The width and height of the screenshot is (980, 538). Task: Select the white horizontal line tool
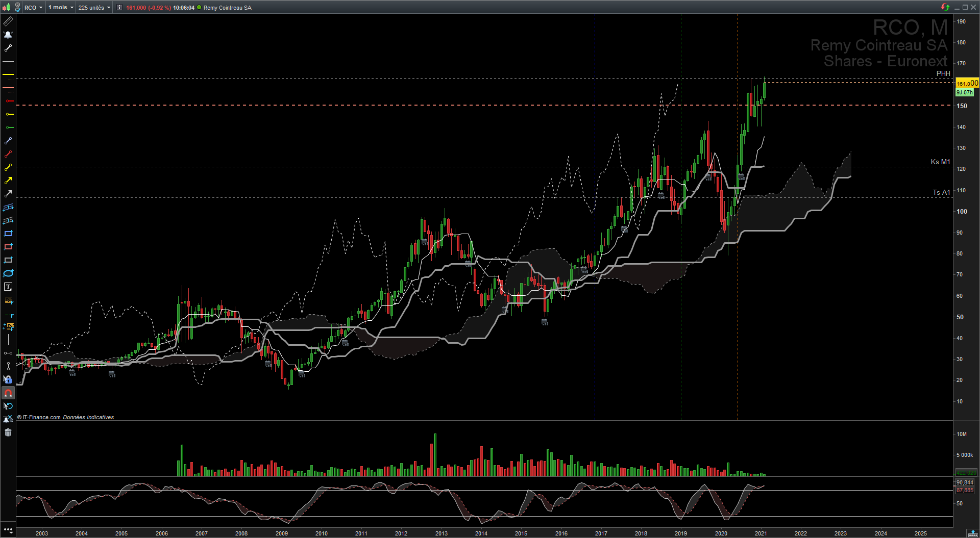coord(8,61)
